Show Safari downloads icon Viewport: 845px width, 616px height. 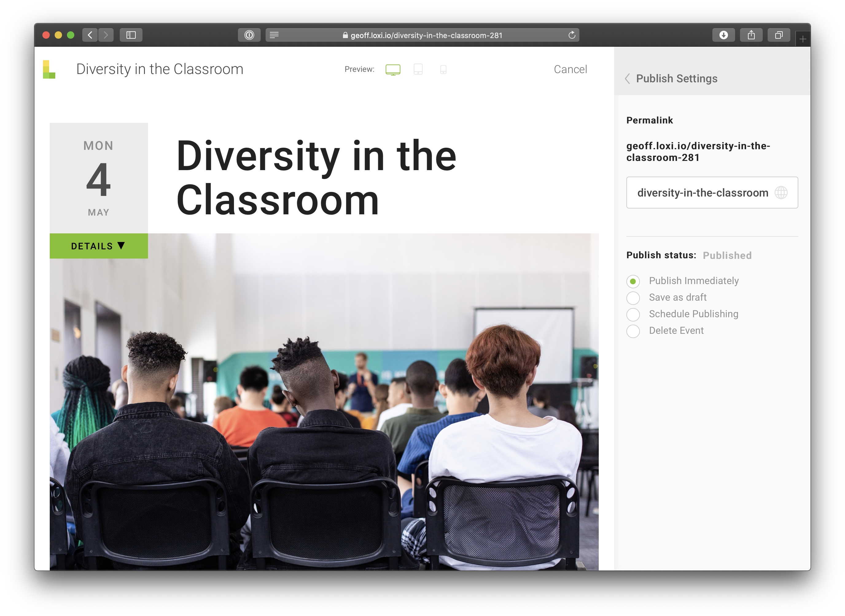tap(723, 35)
